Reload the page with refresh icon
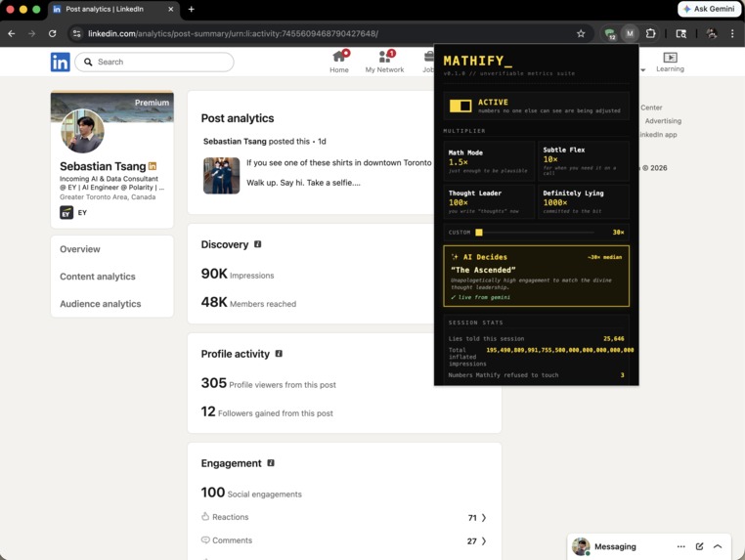Image resolution: width=745 pixels, height=560 pixels. [x=52, y=34]
